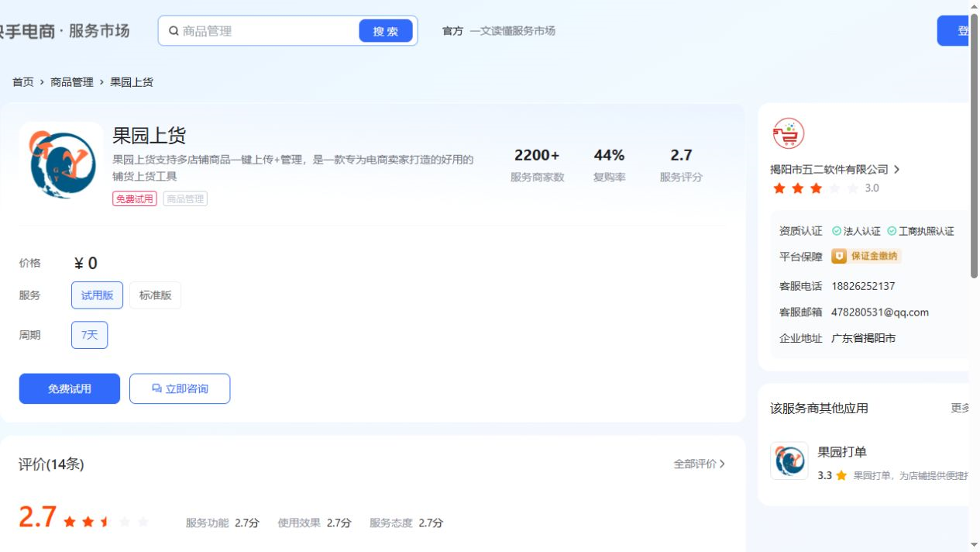Click the 搜索 button
980x552 pixels.
(386, 31)
